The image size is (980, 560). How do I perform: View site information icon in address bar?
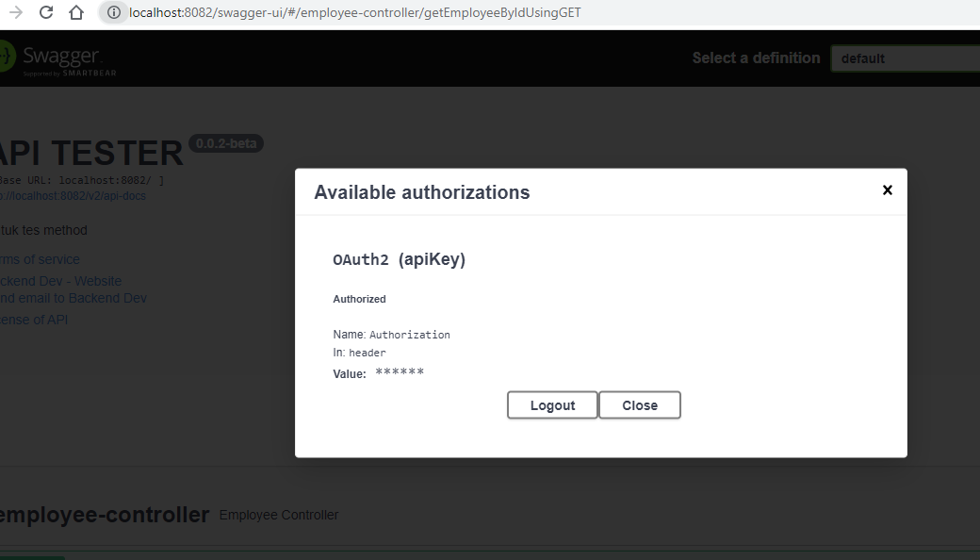113,12
